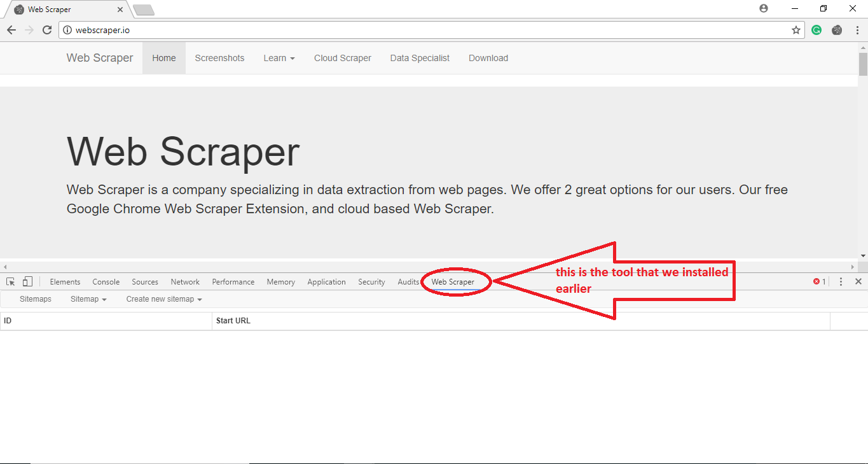Open the Grammarly extension icon
The height and width of the screenshot is (464, 868).
click(x=816, y=29)
